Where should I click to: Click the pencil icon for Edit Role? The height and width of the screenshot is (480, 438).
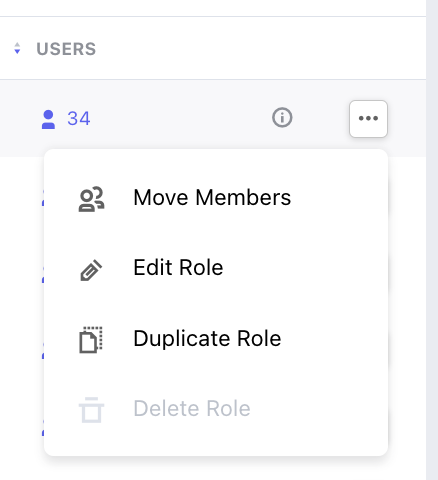91,270
